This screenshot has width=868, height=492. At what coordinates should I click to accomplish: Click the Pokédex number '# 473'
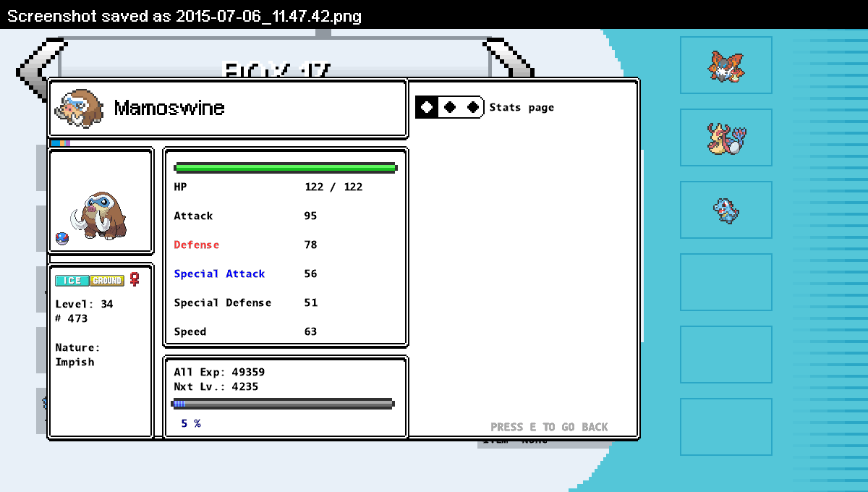71,318
